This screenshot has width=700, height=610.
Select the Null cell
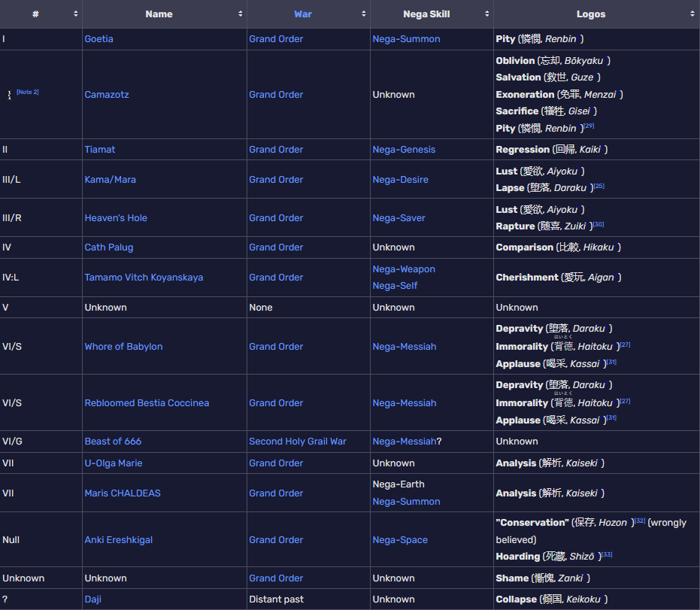[11, 540]
